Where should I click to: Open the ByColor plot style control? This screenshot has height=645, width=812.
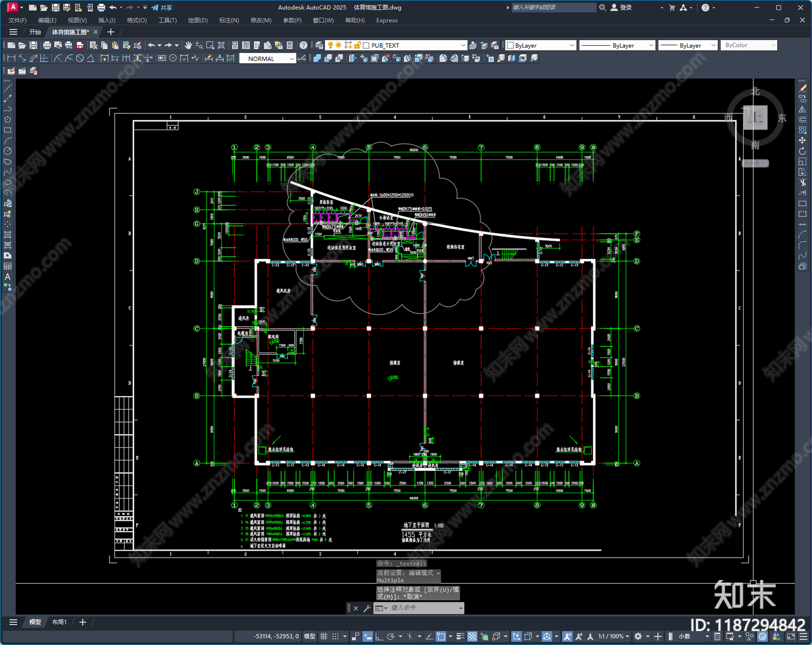point(749,45)
